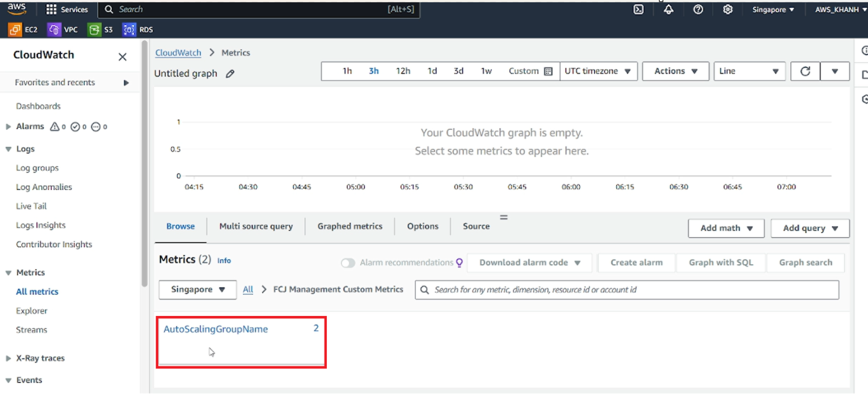Switch to Multi source query tab
The width and height of the screenshot is (868, 405).
(256, 226)
